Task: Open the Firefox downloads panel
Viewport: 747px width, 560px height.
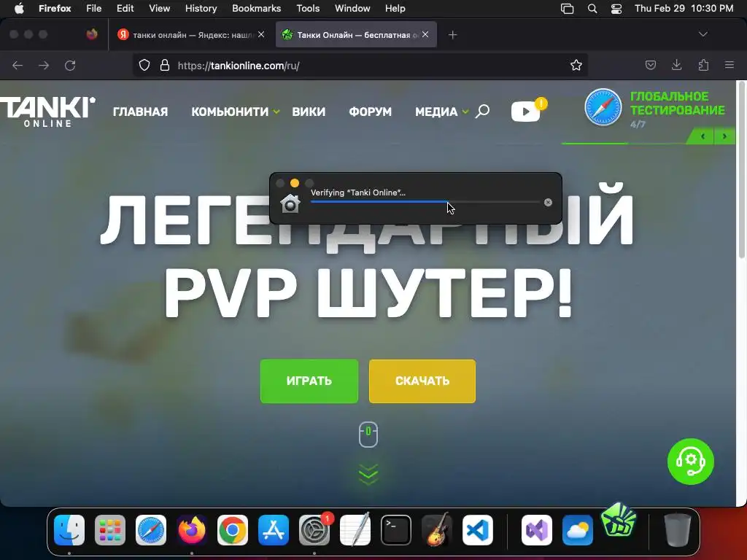Action: 676,65
